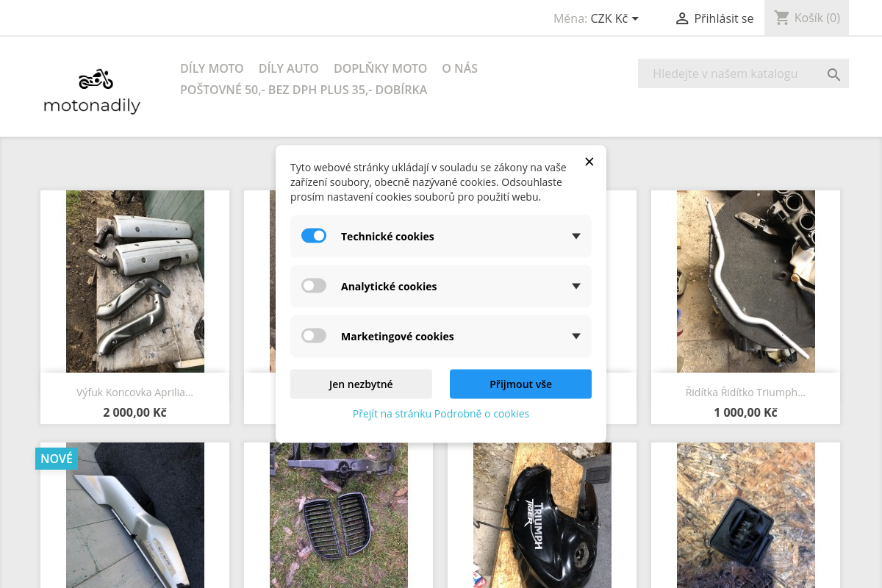Enable the Marketingové cookies switch

point(314,336)
